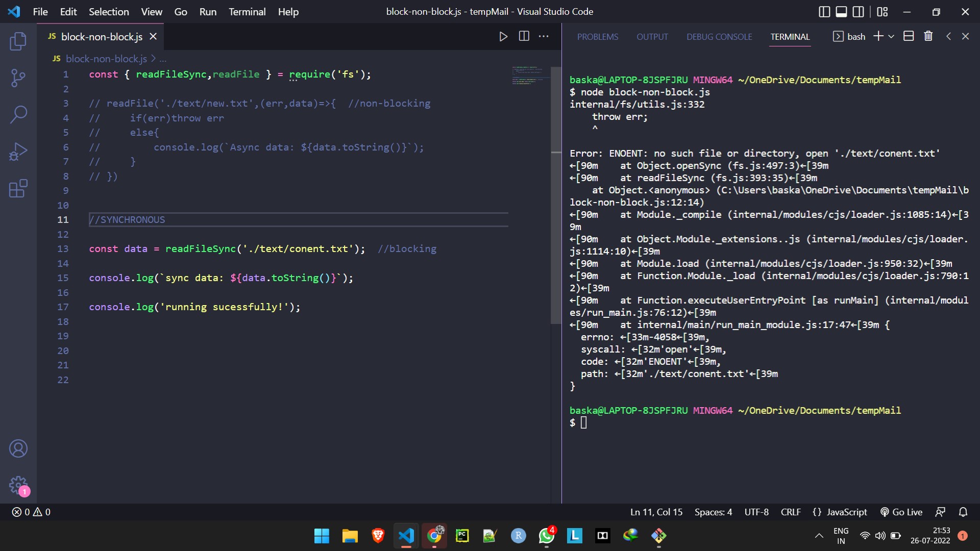Screen dimensions: 980x551
Task: Toggle primary side bar visibility
Action: pos(824,11)
